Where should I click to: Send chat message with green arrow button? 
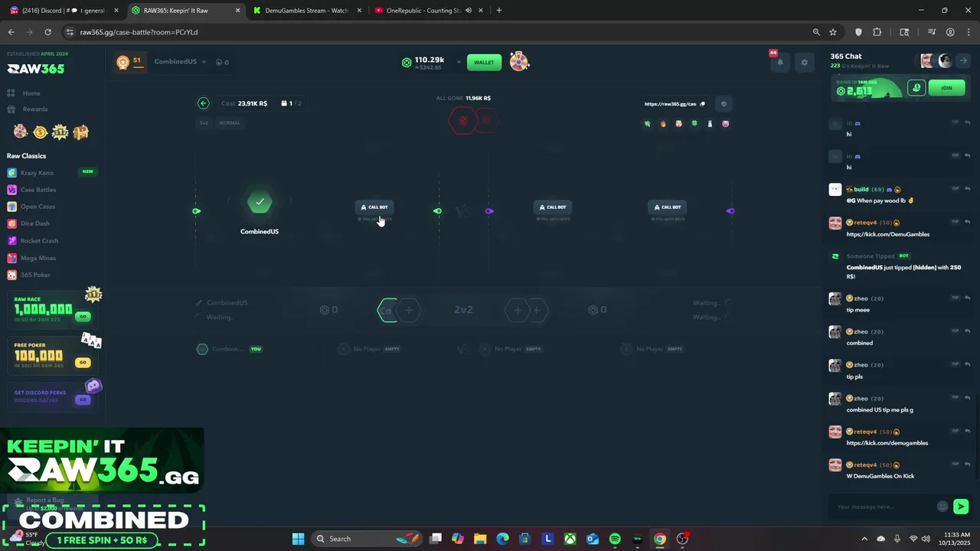961,507
